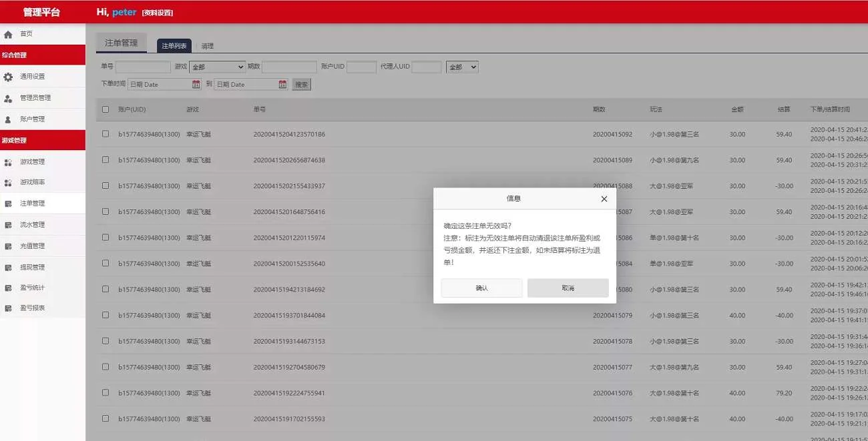Open 流水管理 in the sidebar
Screen dimensions: 868x441
point(9,224)
